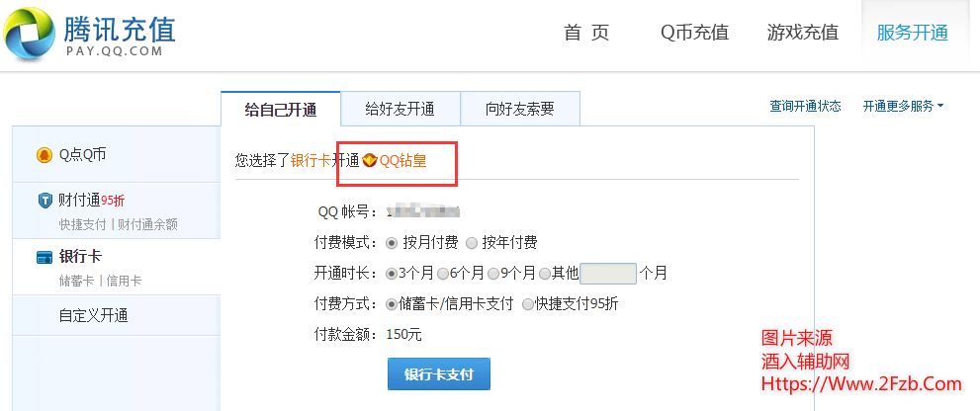Select 储蓄卡/信用卡支付 payment method
Image resolution: width=980 pixels, height=411 pixels.
393,304
